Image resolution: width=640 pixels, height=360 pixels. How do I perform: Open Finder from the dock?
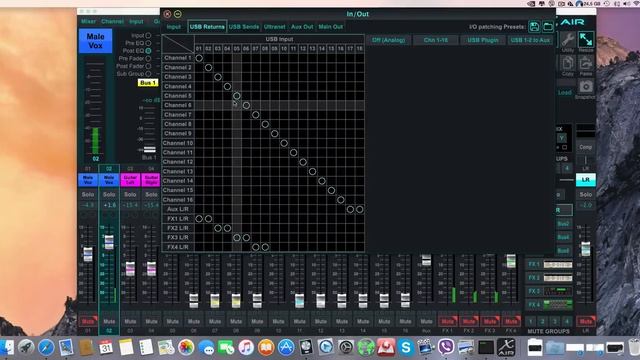(x=7, y=347)
